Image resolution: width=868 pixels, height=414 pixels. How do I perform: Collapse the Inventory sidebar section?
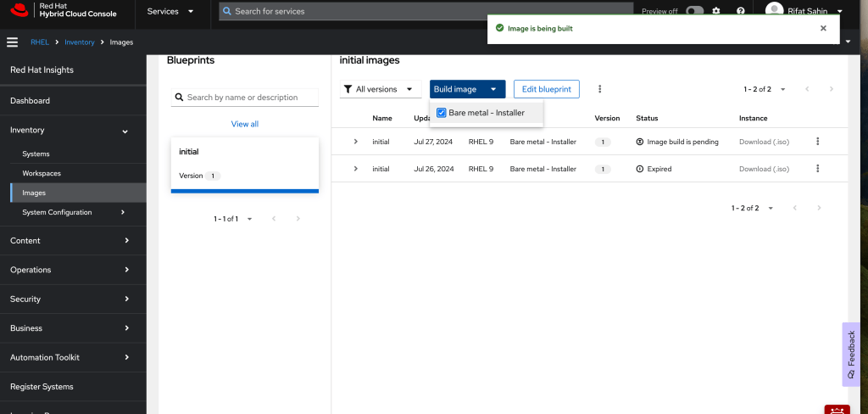(x=73, y=131)
